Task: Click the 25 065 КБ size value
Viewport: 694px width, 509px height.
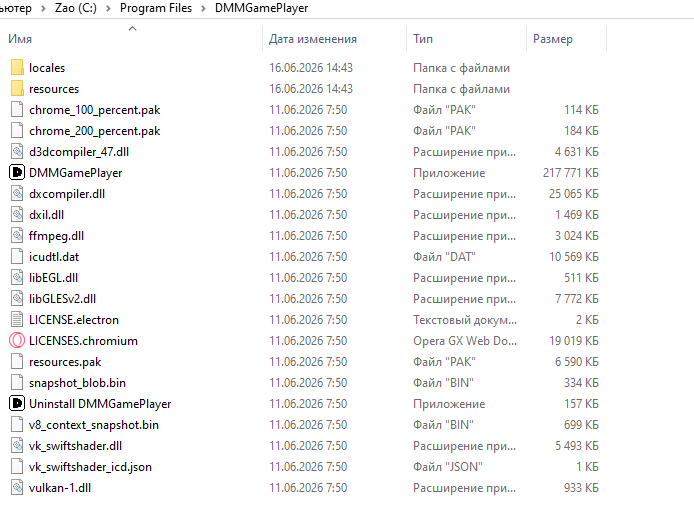Action: pos(574,194)
